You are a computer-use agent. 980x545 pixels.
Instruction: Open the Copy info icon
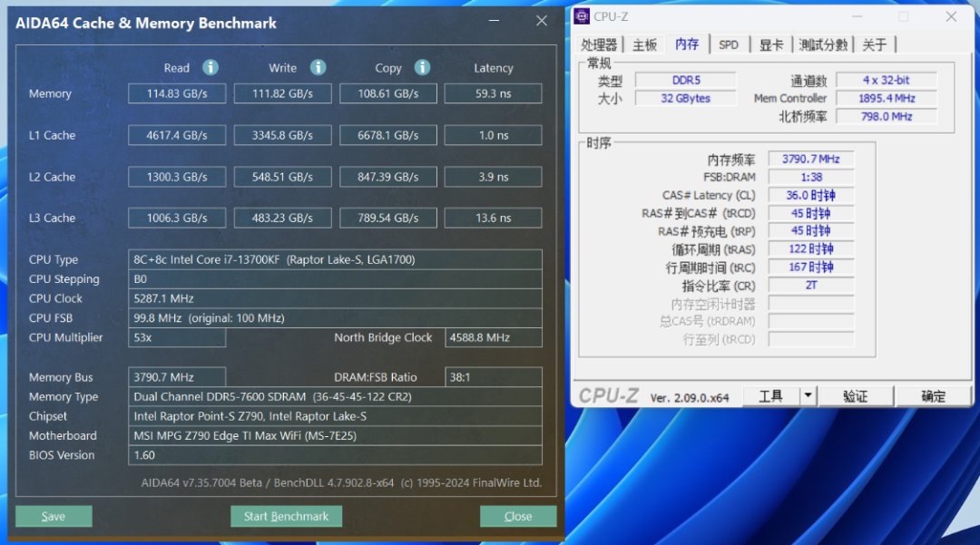pos(423,67)
